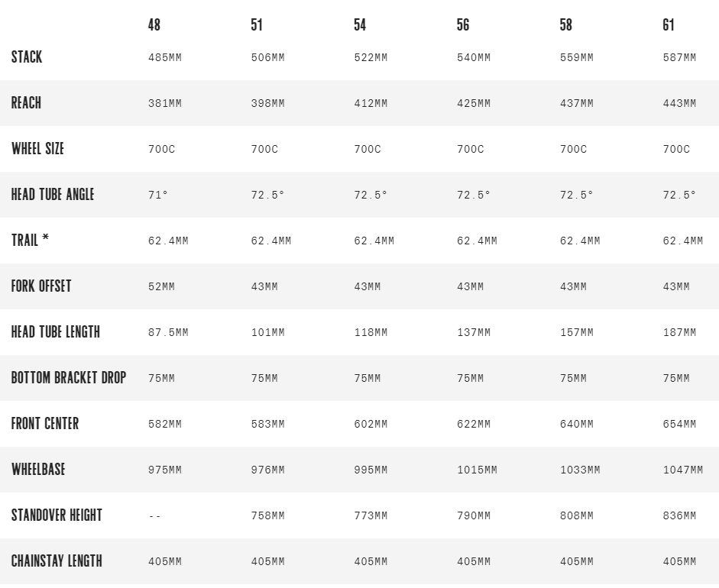Screen dimensions: 719x588
Task: Click the 157MM head tube length value
Action: click(576, 333)
